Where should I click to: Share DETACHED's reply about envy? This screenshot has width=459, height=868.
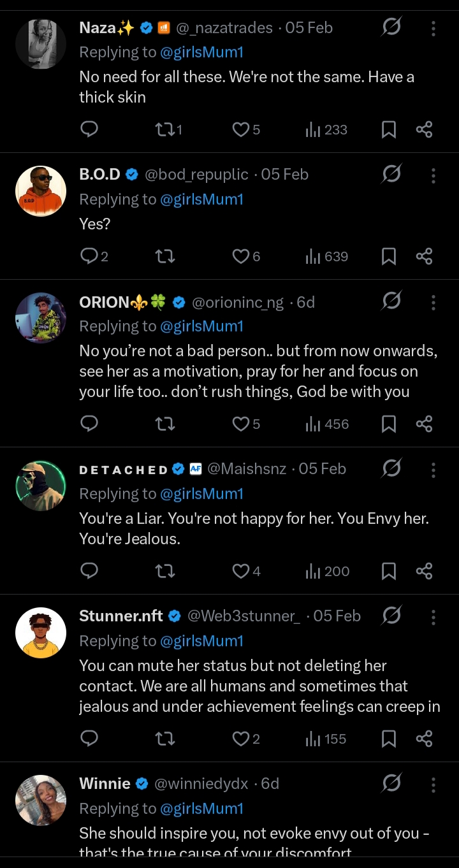coord(424,571)
